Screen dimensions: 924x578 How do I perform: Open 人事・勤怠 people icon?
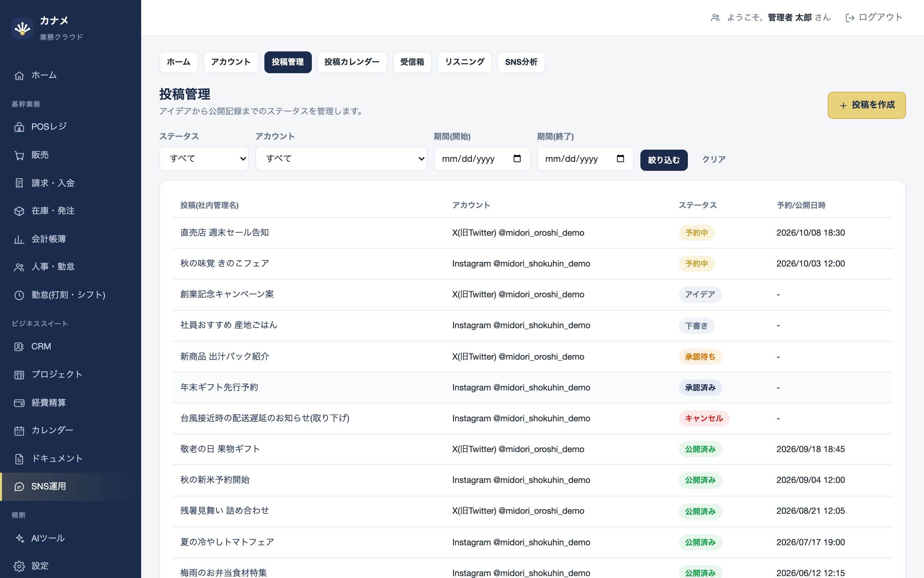tap(19, 267)
